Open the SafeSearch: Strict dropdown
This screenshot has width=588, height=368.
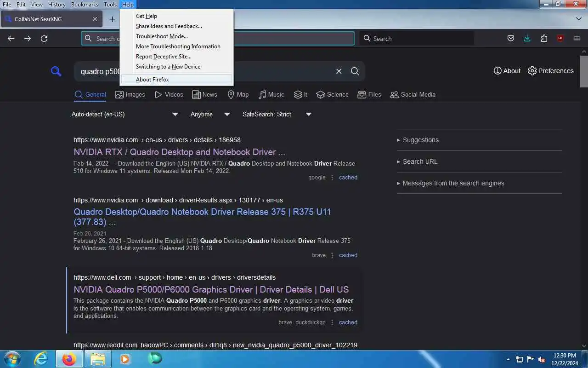[x=277, y=114]
